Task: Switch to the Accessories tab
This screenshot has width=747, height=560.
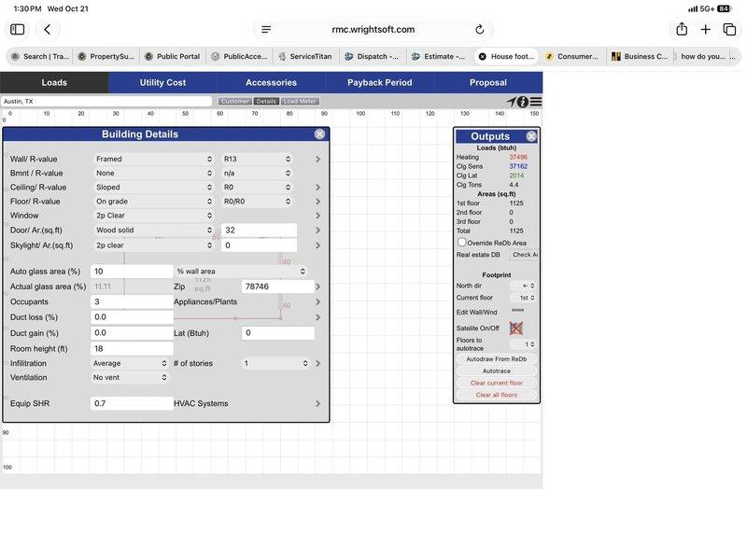Action: (271, 82)
